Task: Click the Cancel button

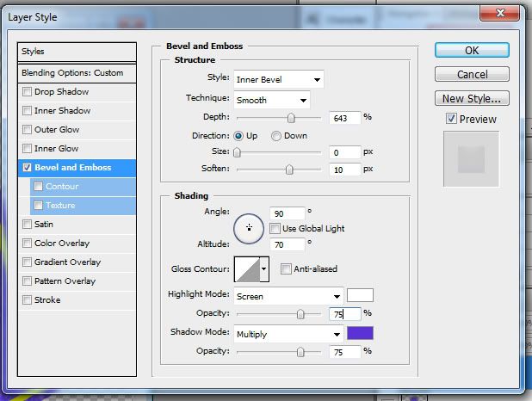Action: click(472, 74)
